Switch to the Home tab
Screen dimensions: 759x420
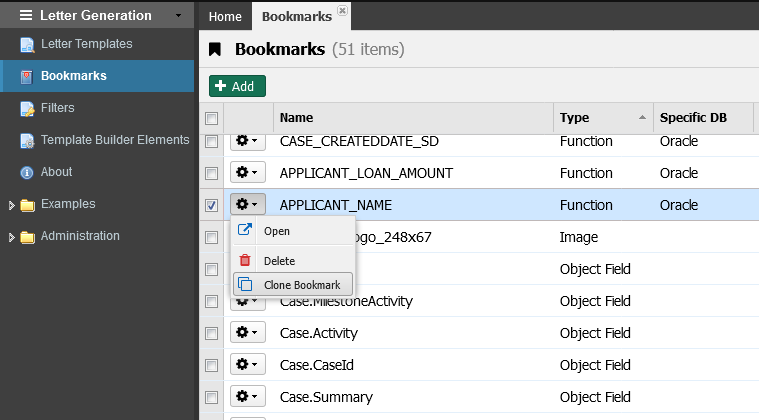click(x=224, y=16)
